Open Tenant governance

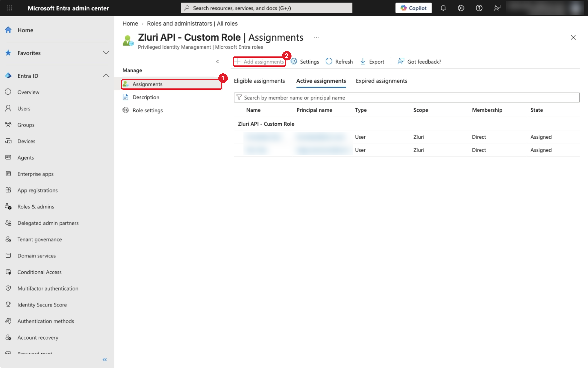[x=39, y=239]
